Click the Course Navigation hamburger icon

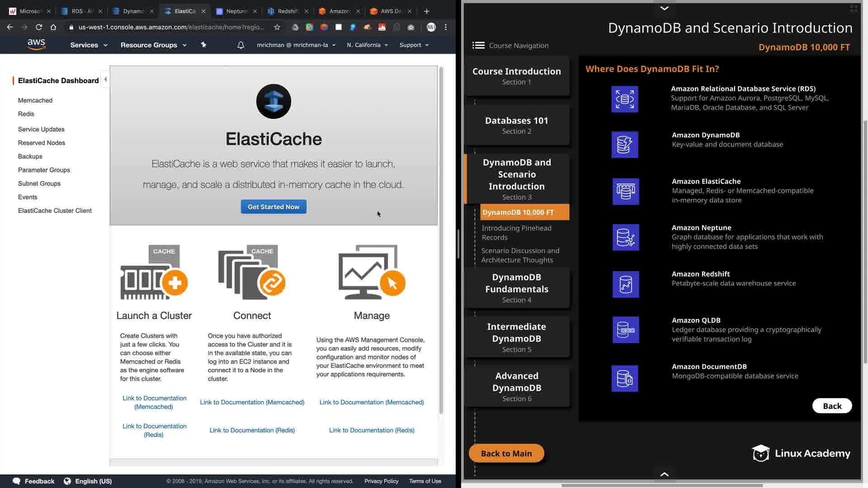[478, 45]
